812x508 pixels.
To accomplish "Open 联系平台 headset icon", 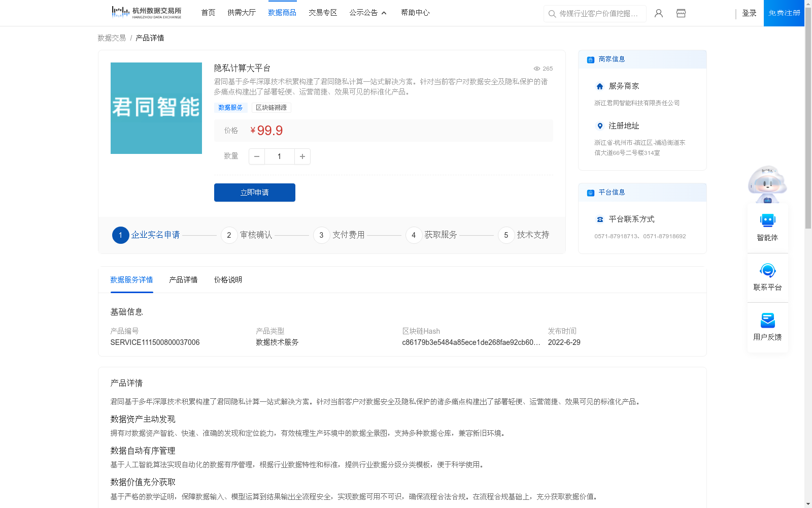I will (768, 270).
